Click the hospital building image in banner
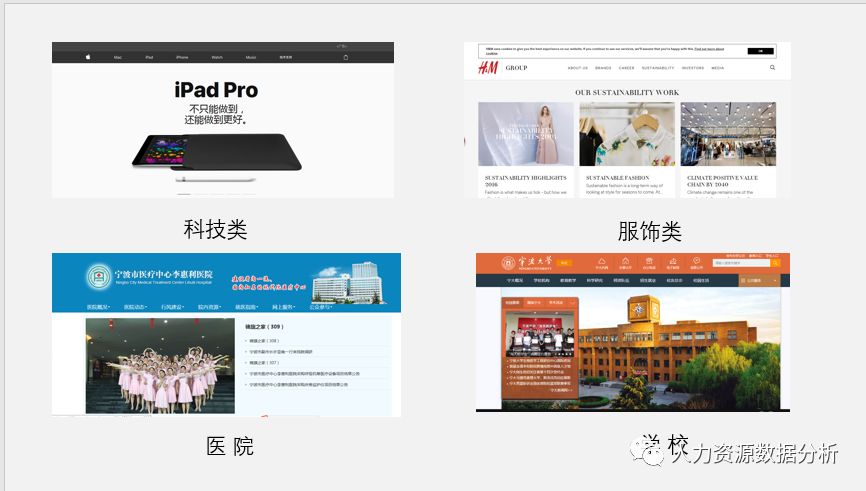Image resolution: width=866 pixels, height=491 pixels. tap(348, 283)
